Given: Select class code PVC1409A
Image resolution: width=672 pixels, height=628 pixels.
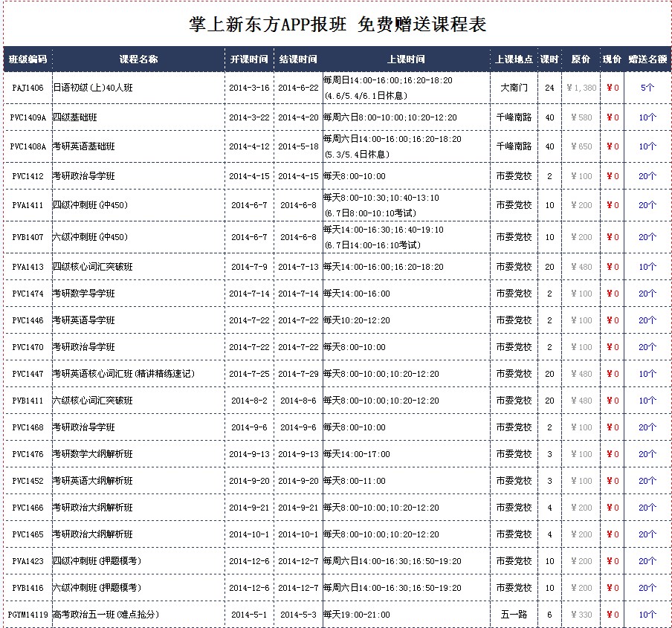Looking at the screenshot, I should point(28,117).
